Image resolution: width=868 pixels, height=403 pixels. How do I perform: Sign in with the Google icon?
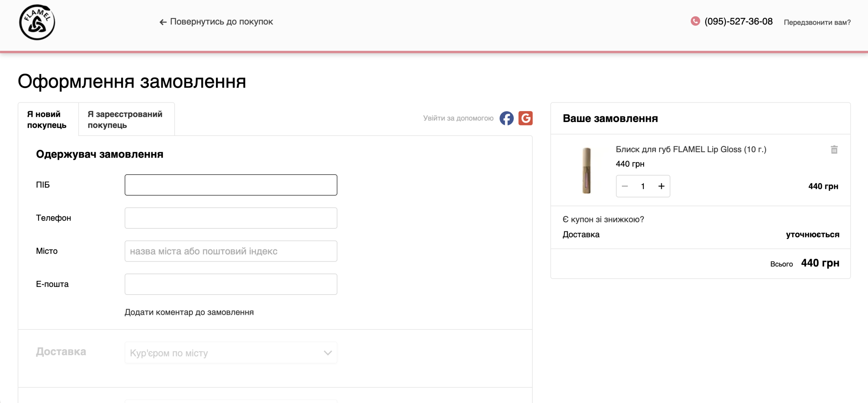[526, 118]
